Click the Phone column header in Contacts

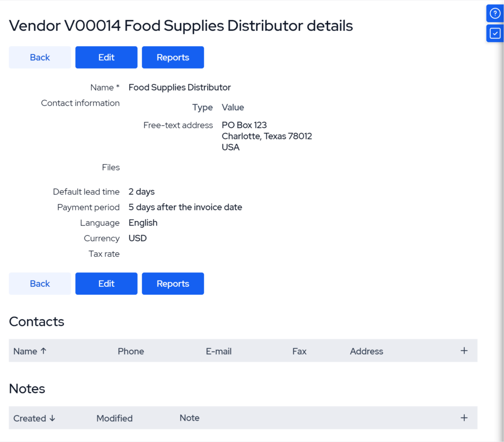(131, 352)
